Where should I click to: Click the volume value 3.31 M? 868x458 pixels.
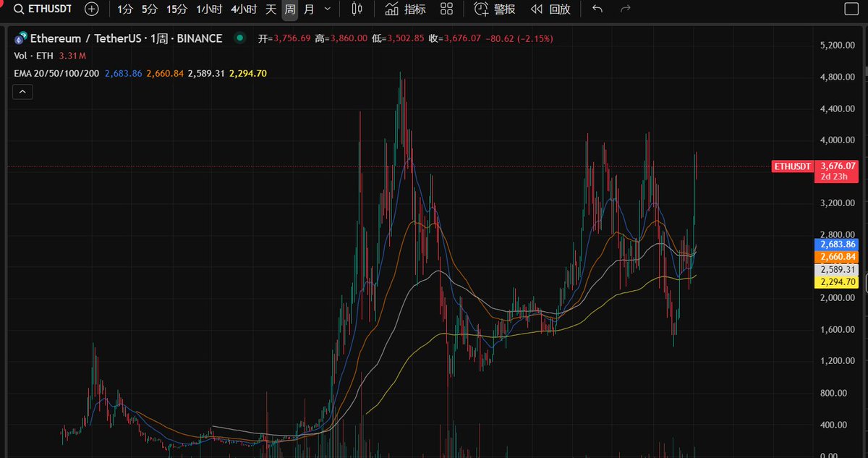[72, 56]
